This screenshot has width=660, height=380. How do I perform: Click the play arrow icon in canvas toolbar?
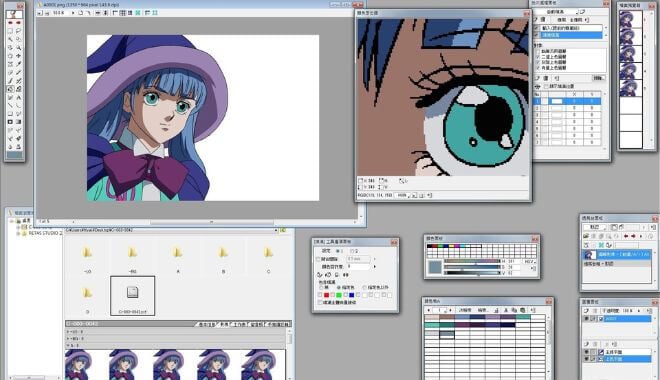click(x=73, y=13)
